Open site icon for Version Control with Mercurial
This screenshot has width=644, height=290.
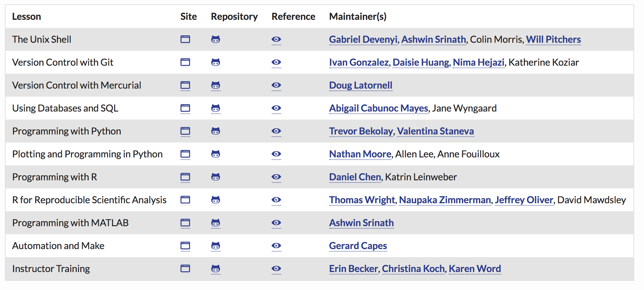(x=185, y=85)
